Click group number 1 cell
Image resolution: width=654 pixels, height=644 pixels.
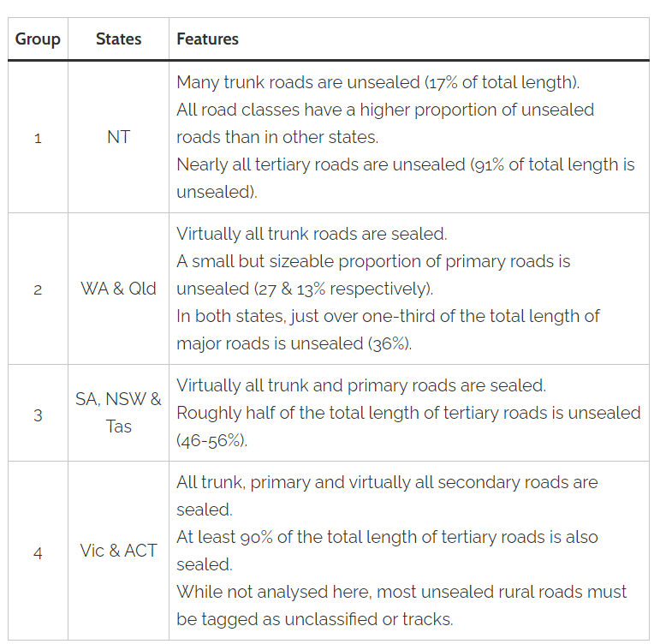[38, 137]
